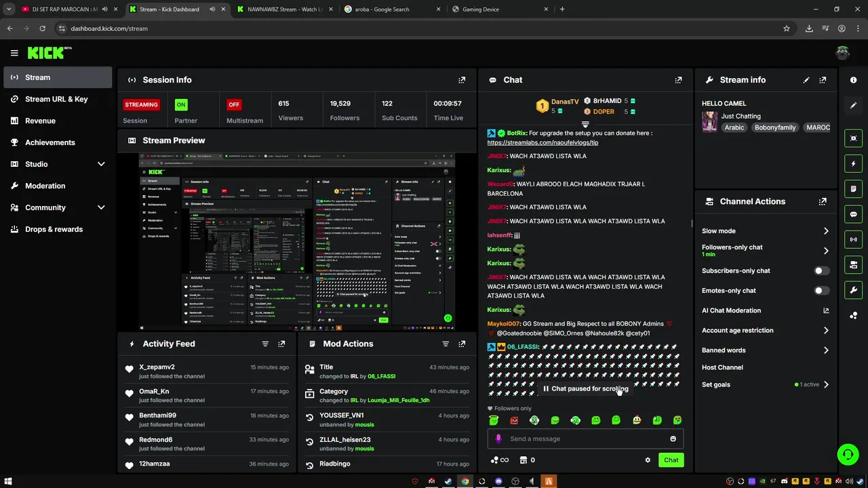Image resolution: width=868 pixels, height=488 pixels.
Task: Open the streamlabs tip link in chat
Action: pyautogui.click(x=542, y=143)
